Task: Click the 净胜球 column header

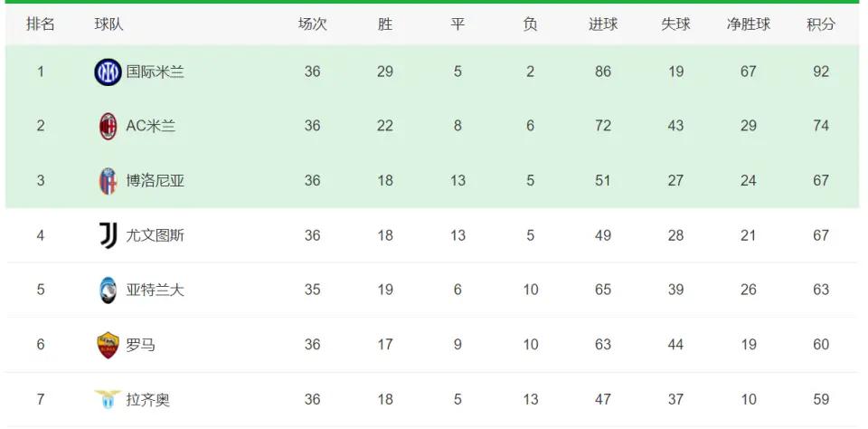Action: tap(749, 24)
